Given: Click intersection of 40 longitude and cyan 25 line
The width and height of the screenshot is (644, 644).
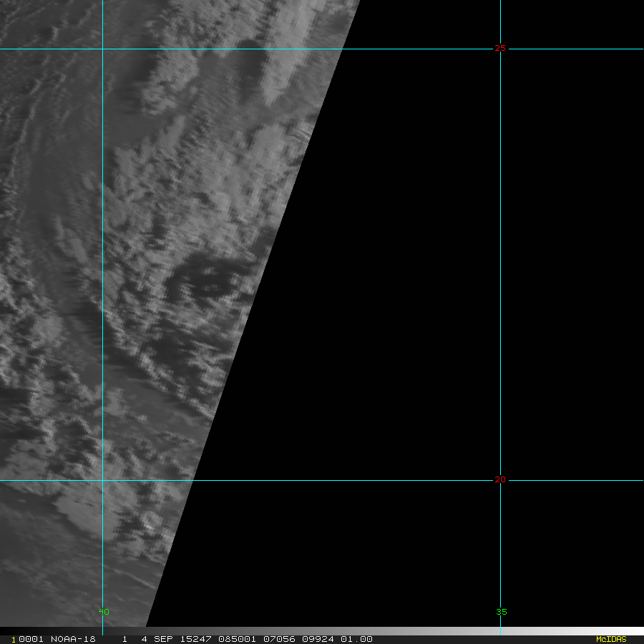Looking at the screenshot, I should pyautogui.click(x=102, y=49).
